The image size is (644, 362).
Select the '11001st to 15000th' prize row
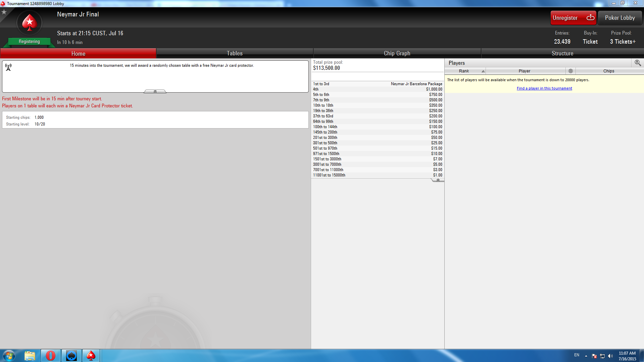[x=378, y=175]
